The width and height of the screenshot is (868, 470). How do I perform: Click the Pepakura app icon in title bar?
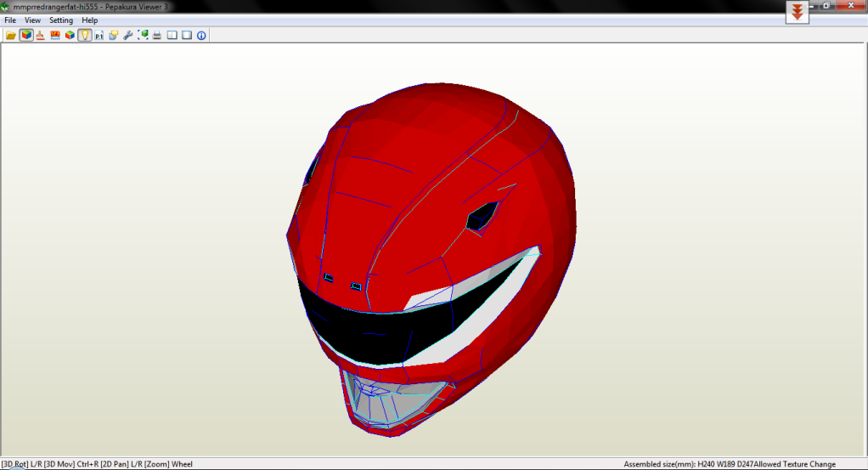coord(5,7)
